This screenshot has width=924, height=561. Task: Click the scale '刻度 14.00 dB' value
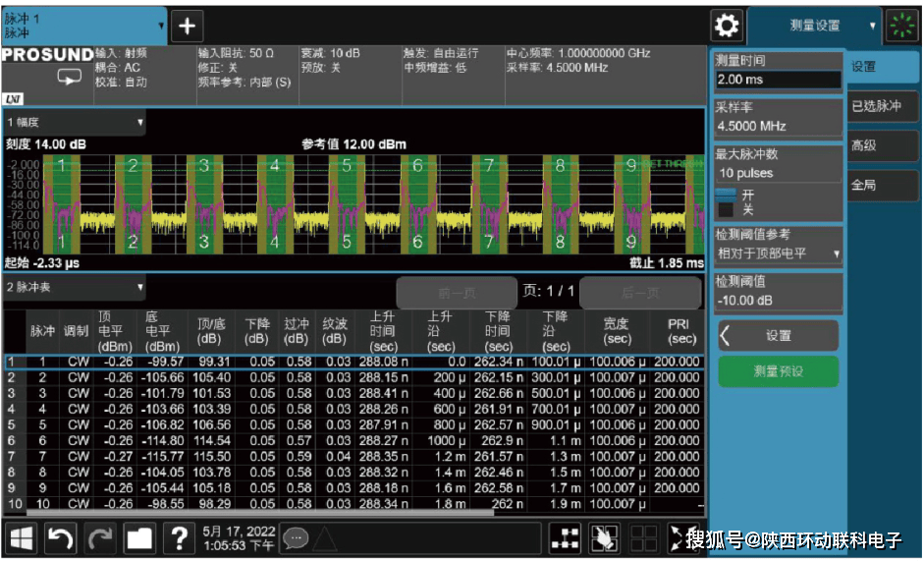(x=45, y=144)
